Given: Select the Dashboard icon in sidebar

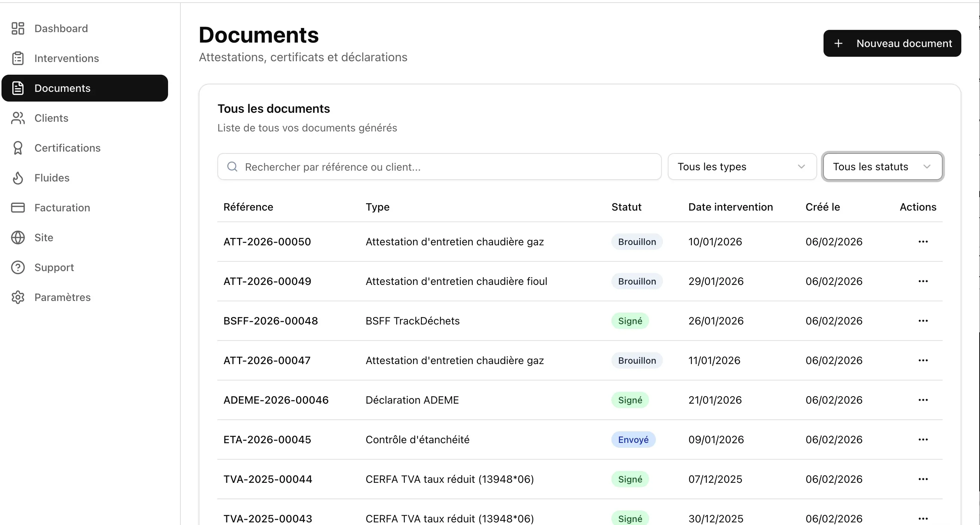Looking at the screenshot, I should click(x=17, y=28).
